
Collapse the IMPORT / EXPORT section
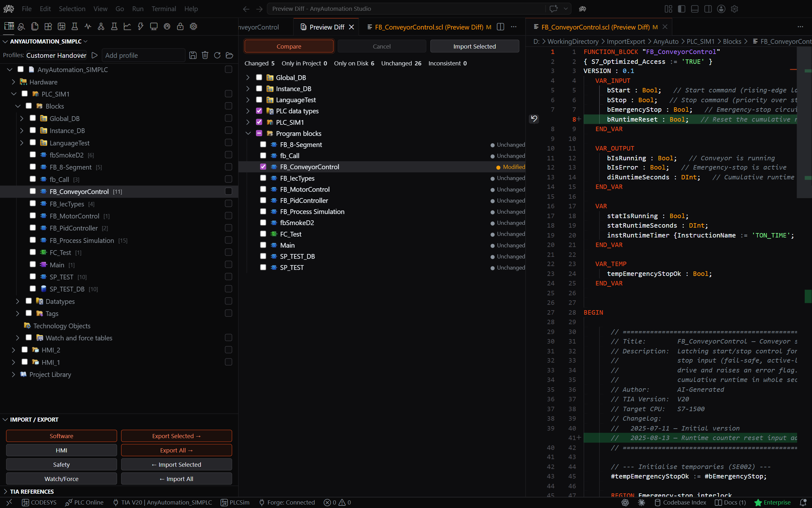(5, 419)
